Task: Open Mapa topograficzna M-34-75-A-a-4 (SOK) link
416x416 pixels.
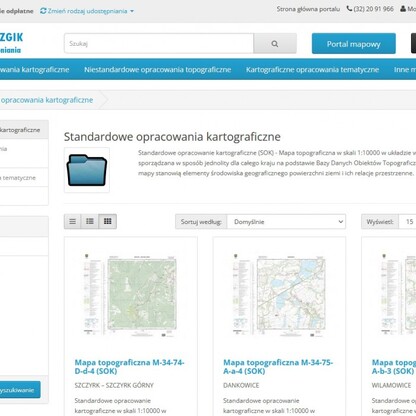Action: [278, 367]
